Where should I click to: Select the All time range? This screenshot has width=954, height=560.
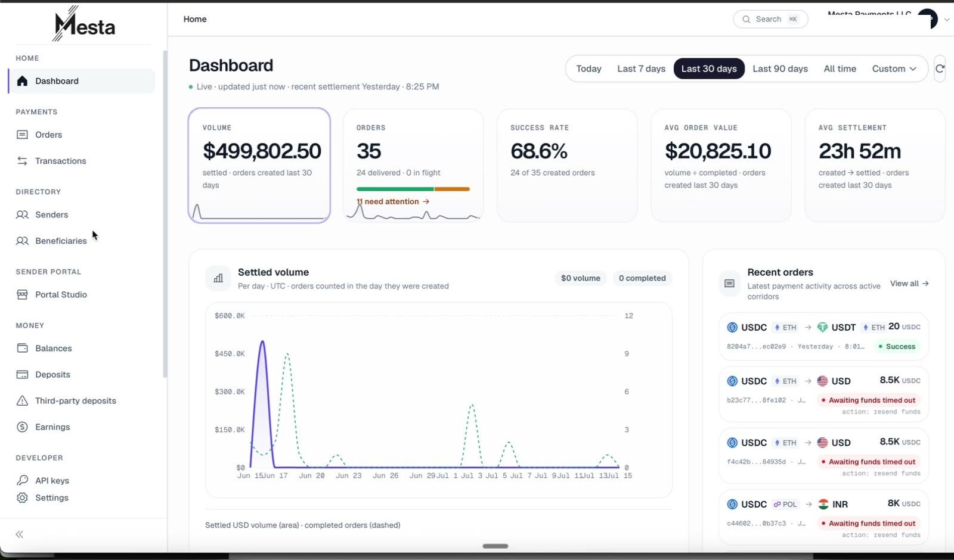pyautogui.click(x=840, y=69)
